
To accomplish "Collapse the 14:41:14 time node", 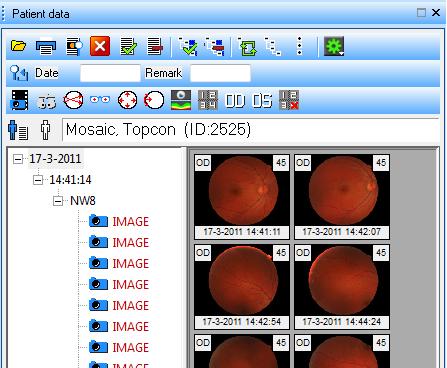I will click(38, 180).
